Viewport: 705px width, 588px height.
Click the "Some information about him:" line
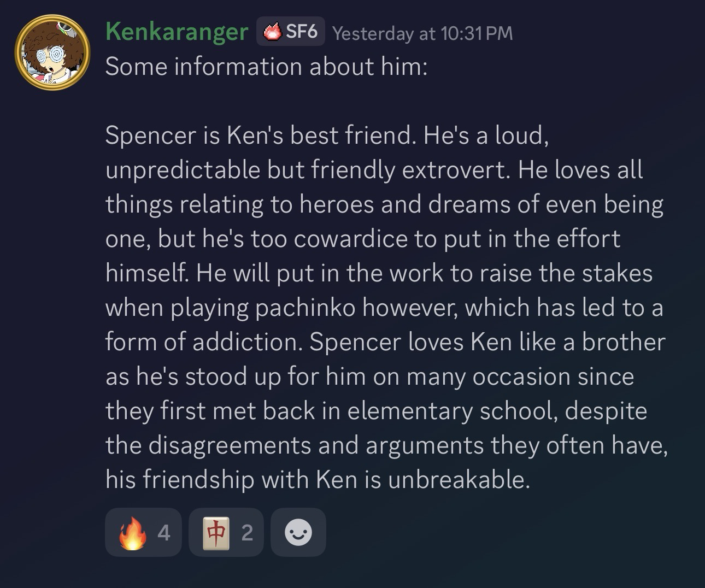point(266,67)
